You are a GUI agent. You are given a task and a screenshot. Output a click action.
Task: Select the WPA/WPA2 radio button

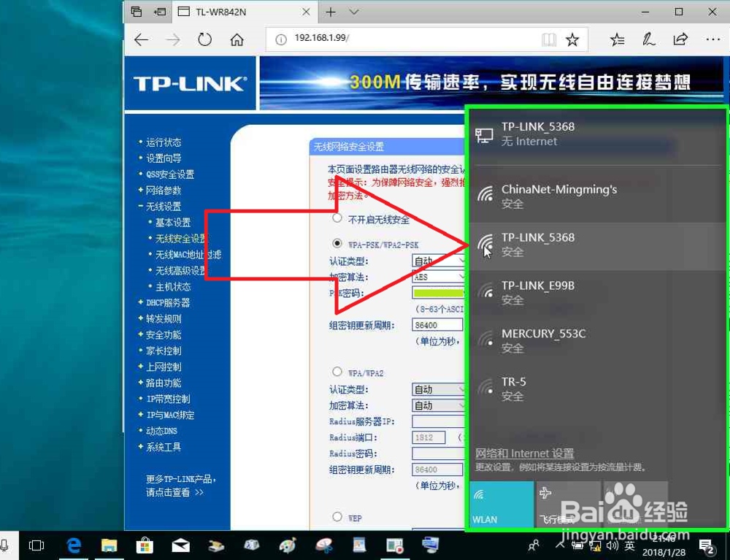[x=337, y=372]
